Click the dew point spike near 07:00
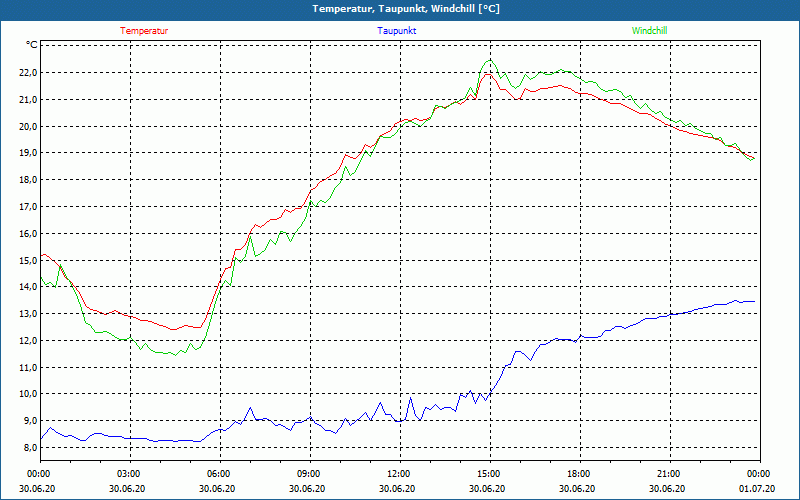This screenshot has width=800, height=500. 250,408
